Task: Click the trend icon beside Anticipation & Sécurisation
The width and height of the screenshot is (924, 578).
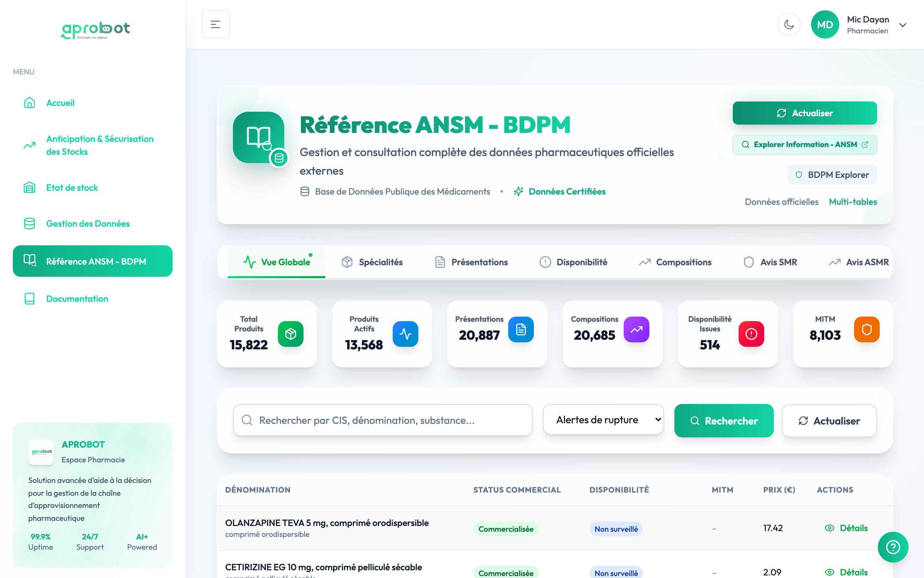Action: [x=30, y=145]
